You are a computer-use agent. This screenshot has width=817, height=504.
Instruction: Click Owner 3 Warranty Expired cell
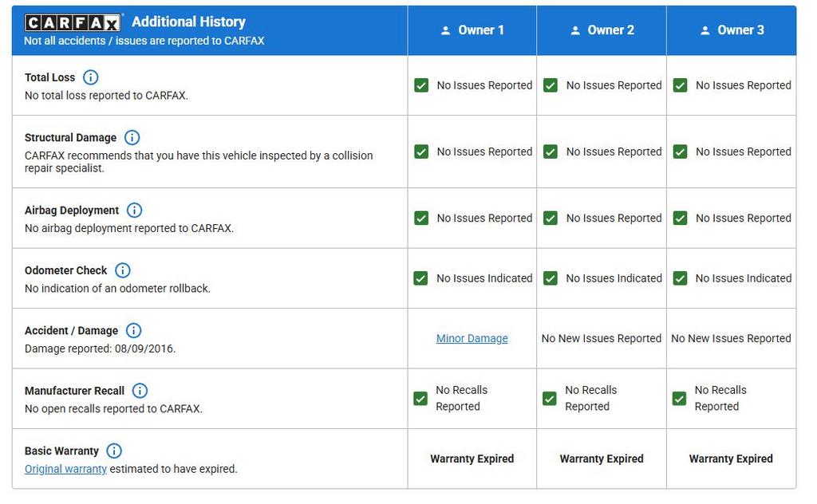pyautogui.click(x=731, y=459)
